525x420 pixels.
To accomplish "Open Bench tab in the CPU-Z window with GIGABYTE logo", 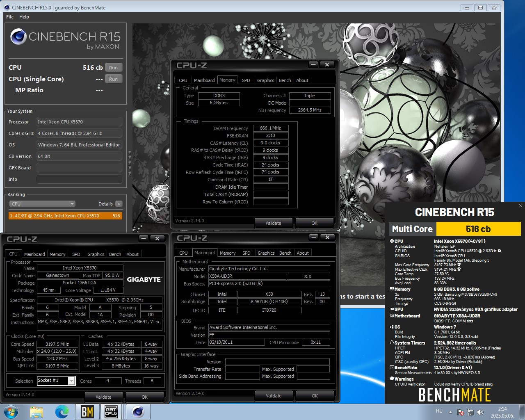I will tap(115, 254).
